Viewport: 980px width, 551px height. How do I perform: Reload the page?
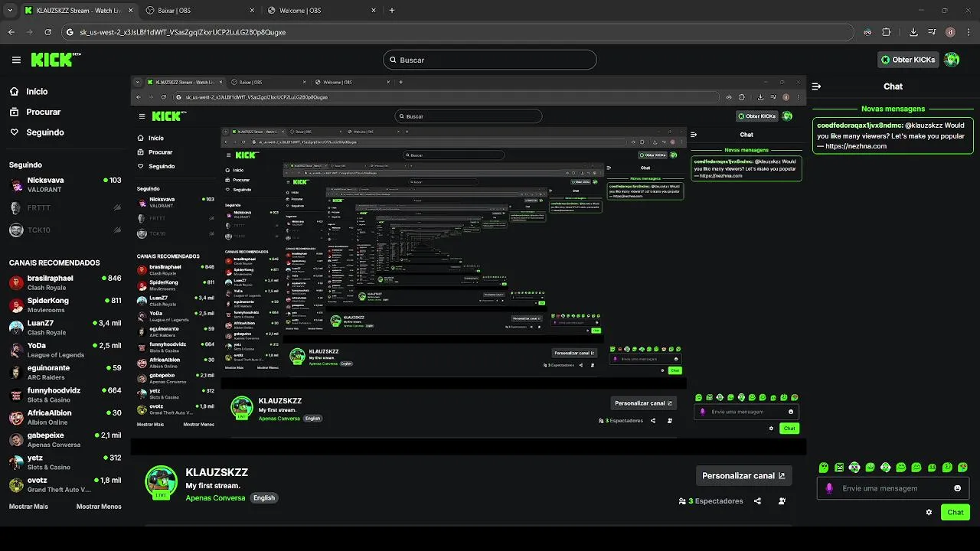[48, 32]
